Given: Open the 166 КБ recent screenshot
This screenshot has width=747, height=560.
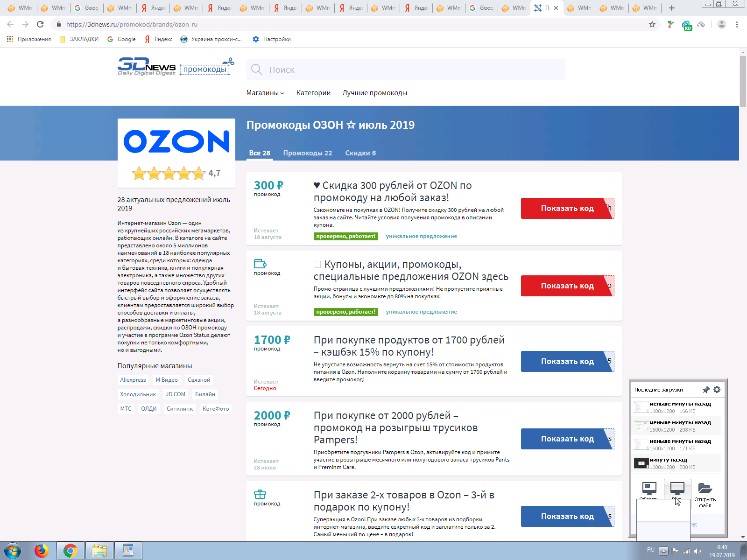Looking at the screenshot, I should tap(677, 407).
